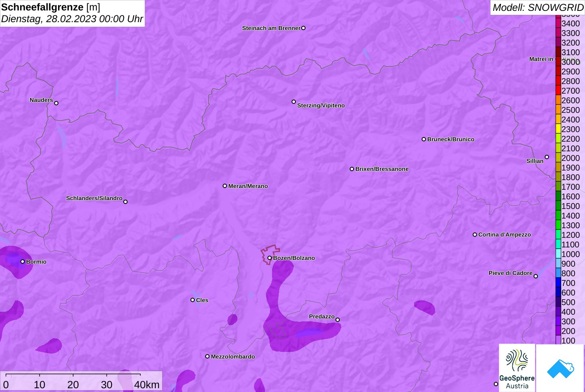Select the 200 m legend color box

pyautogui.click(x=558, y=331)
